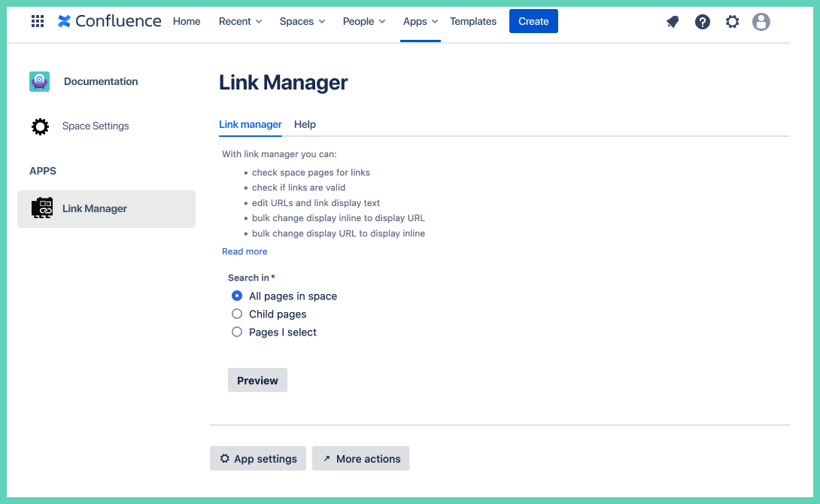Select the Link Manager app icon
820x504 pixels.
[x=42, y=208]
